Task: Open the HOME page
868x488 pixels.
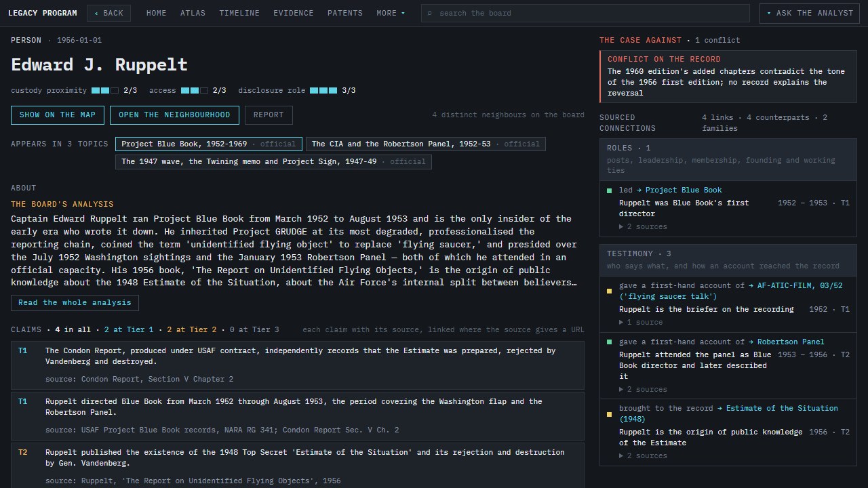Action: pos(156,13)
